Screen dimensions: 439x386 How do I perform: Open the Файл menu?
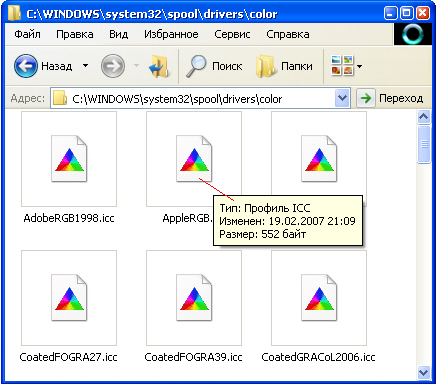[27, 34]
